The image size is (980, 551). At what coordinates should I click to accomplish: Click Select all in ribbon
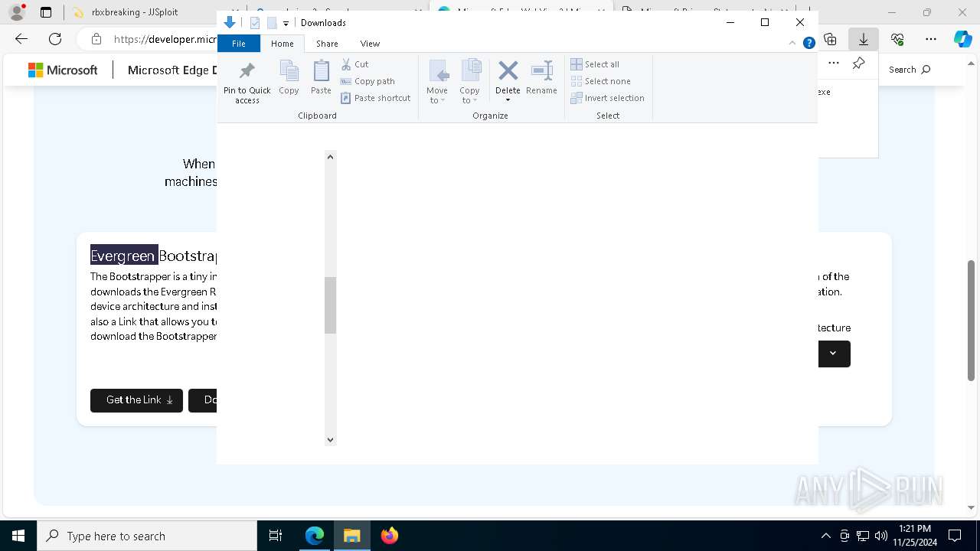pyautogui.click(x=595, y=64)
